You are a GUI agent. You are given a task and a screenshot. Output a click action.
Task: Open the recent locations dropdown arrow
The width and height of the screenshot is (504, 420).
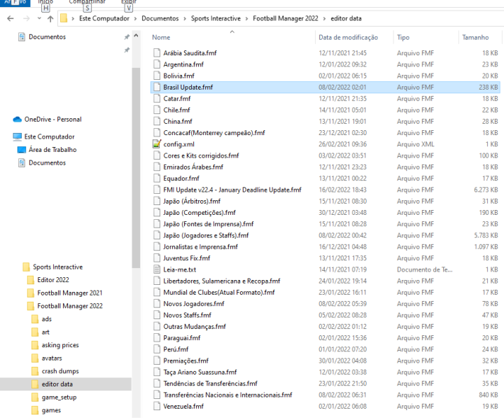point(38,18)
